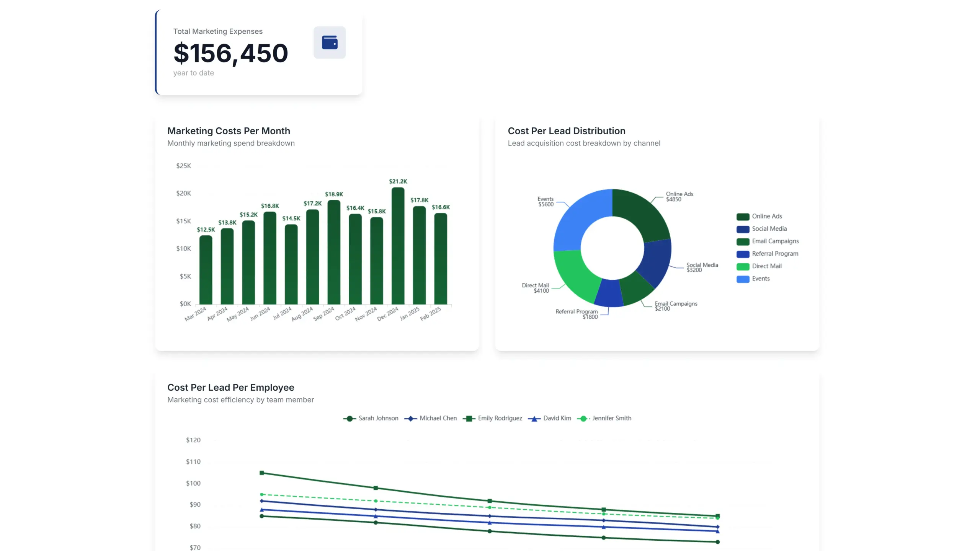Click the 'Cost Per Lead Per Employee' title
Image resolution: width=980 pixels, height=551 pixels.
pyautogui.click(x=230, y=388)
